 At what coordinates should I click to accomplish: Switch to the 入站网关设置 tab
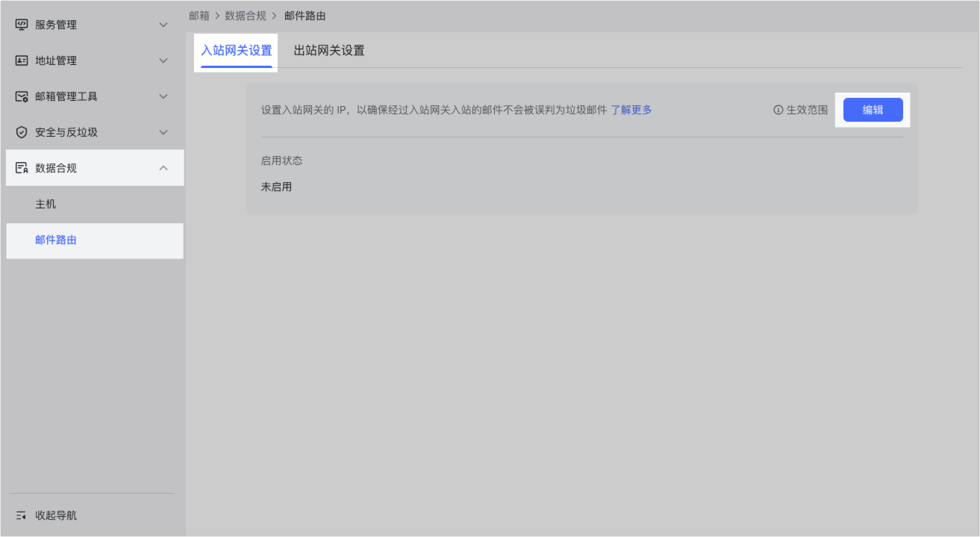click(237, 51)
